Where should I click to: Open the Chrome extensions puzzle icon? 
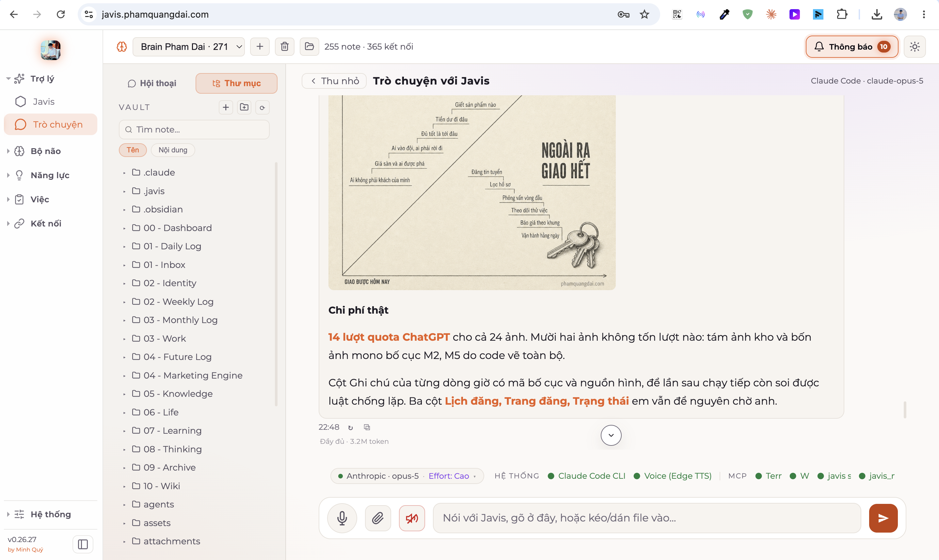842,14
